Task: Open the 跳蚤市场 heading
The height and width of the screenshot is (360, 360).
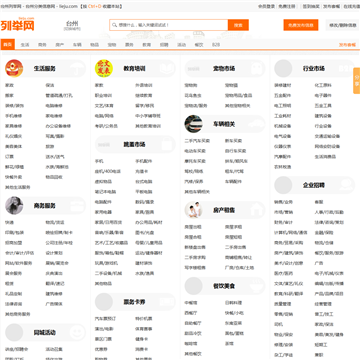Action: click(134, 145)
